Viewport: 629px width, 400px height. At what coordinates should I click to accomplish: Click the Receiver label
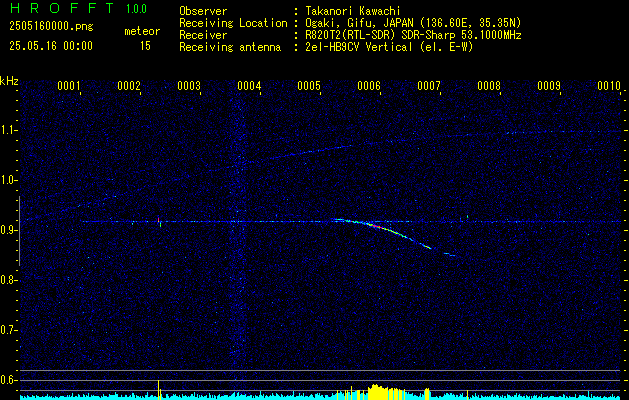[x=203, y=35]
